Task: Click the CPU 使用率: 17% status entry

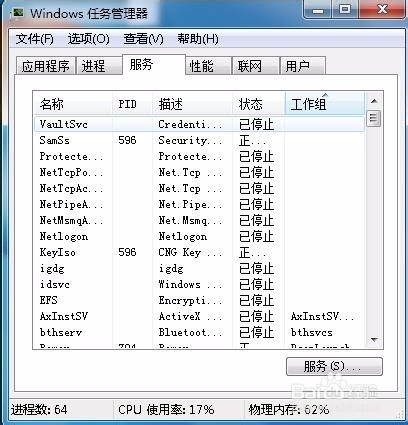Action: coord(166,409)
